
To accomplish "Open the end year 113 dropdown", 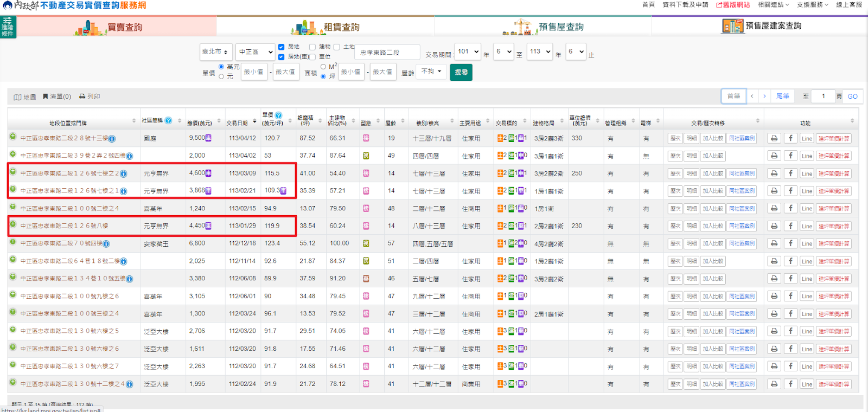I will [540, 52].
